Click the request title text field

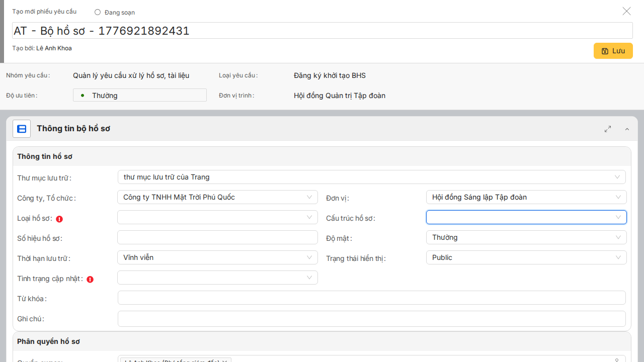pos(322,31)
